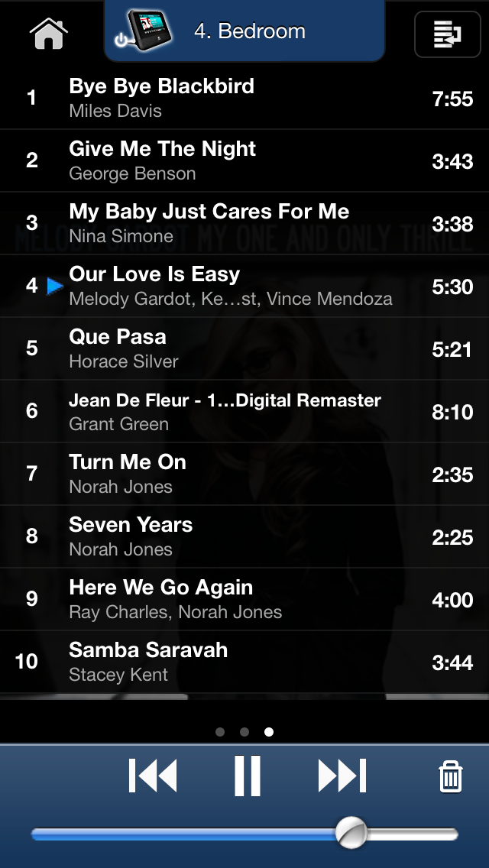This screenshot has height=868, width=489.
Task: Play Bye Bye Blackbird by Miles Davis
Action: (x=244, y=98)
